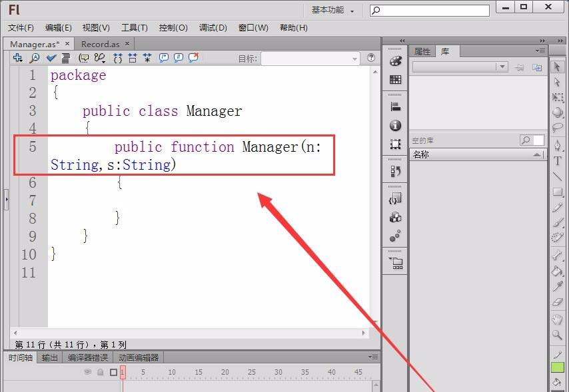This screenshot has height=392, width=569.
Task: Open the Transform panel icon
Action: 395,144
